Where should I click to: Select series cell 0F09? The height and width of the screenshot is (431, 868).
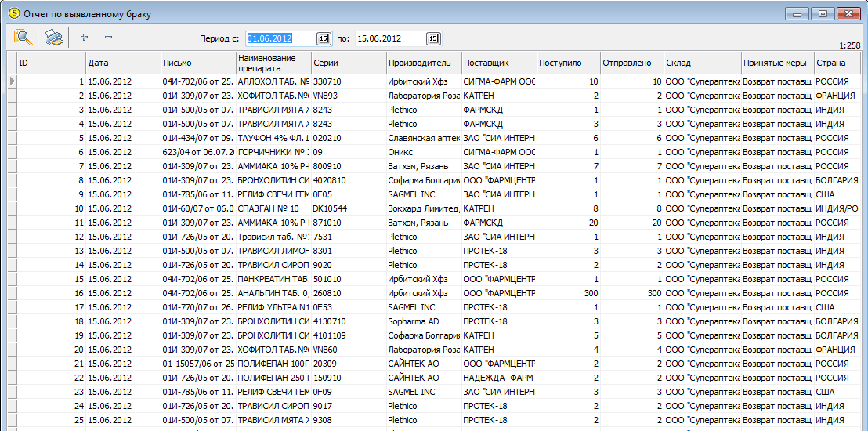tap(349, 393)
